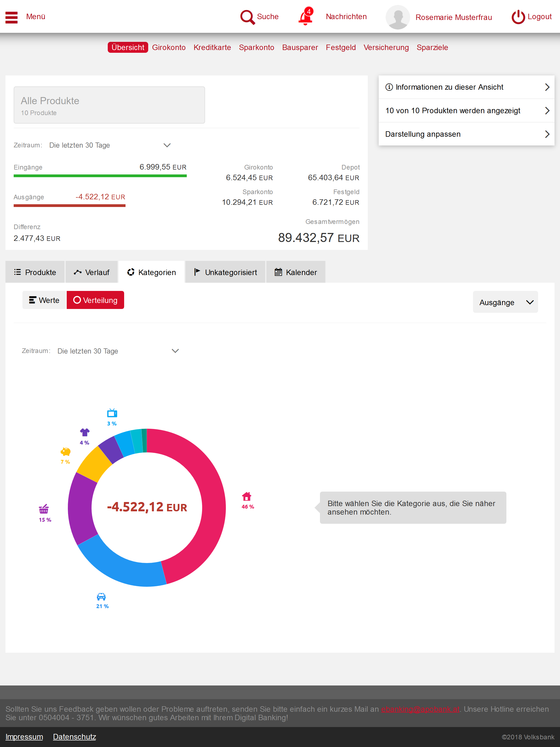
Task: Click the user avatar picture
Action: click(398, 17)
